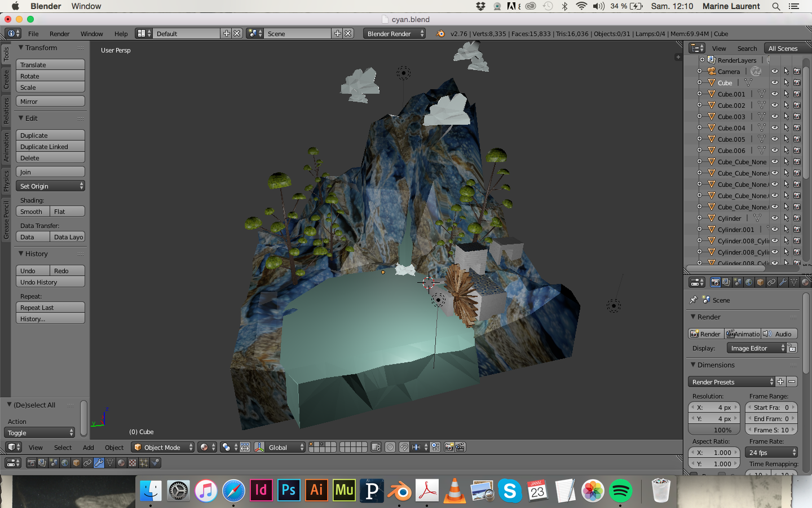The image size is (812, 508).
Task: Switch to the Create tab in tool shelf
Action: coord(6,79)
